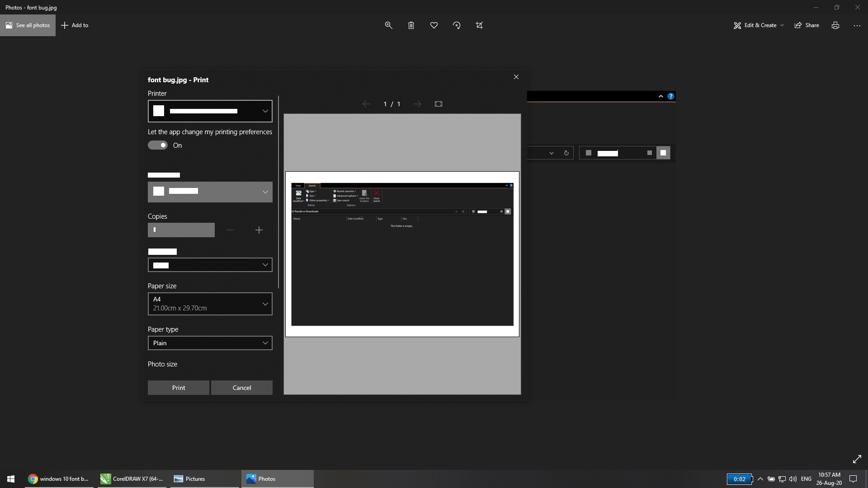Open the Printer selection dropdown
The width and height of the screenshot is (868, 488).
pyautogui.click(x=210, y=111)
